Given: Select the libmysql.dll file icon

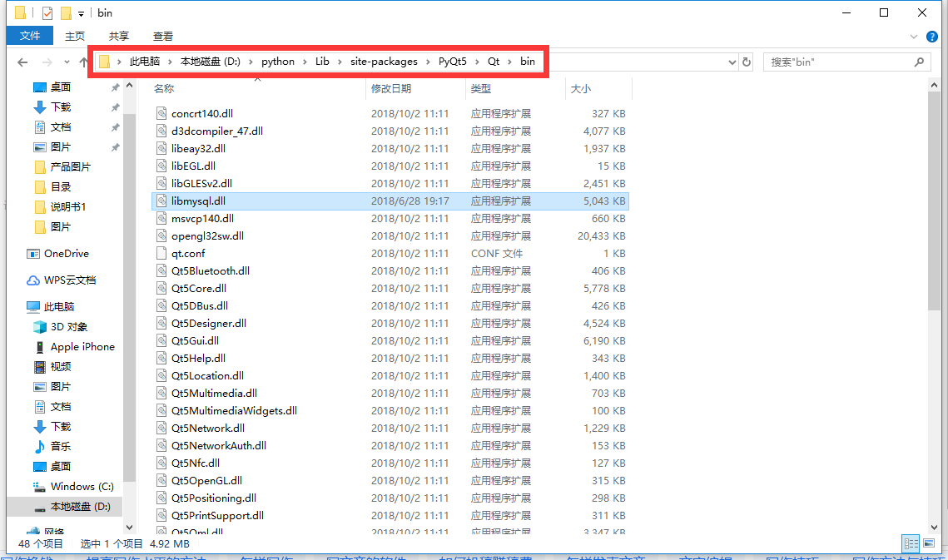Looking at the screenshot, I should [x=161, y=201].
